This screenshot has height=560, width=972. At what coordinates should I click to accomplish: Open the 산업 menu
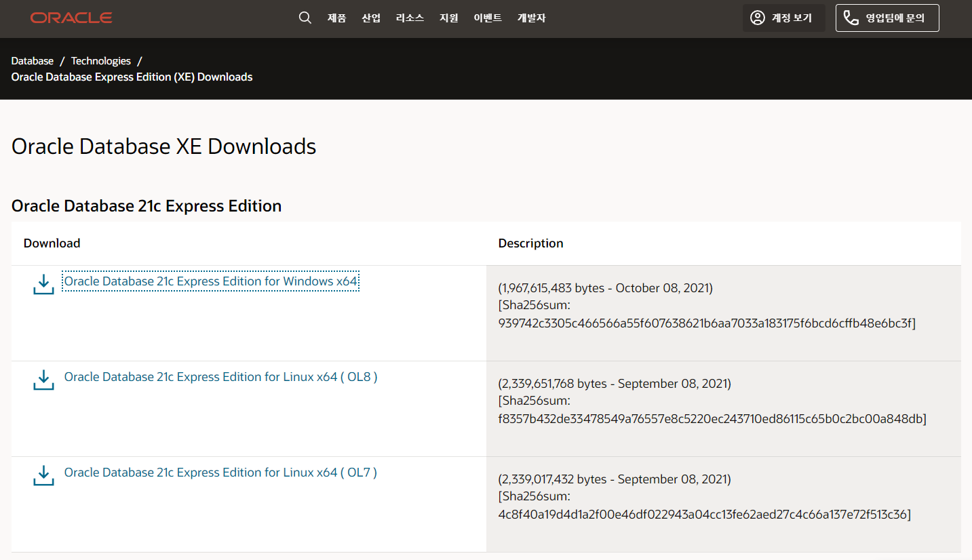(371, 18)
